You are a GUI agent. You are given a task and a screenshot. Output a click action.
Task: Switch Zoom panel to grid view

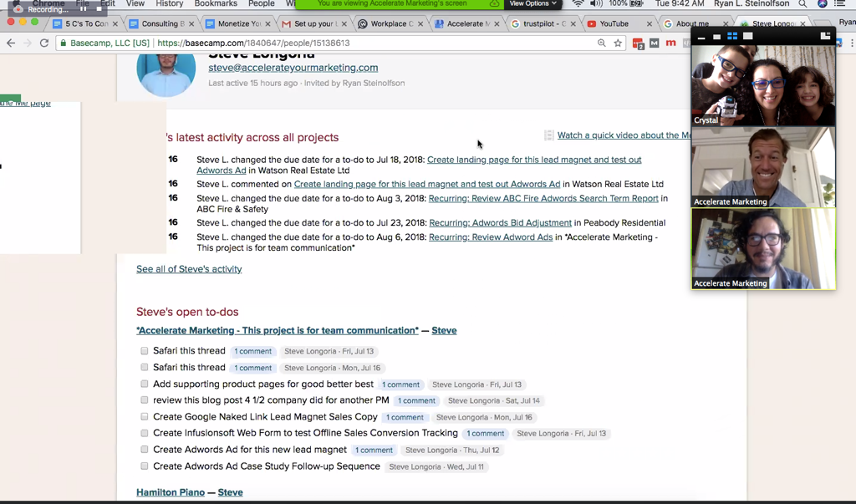pos(732,36)
